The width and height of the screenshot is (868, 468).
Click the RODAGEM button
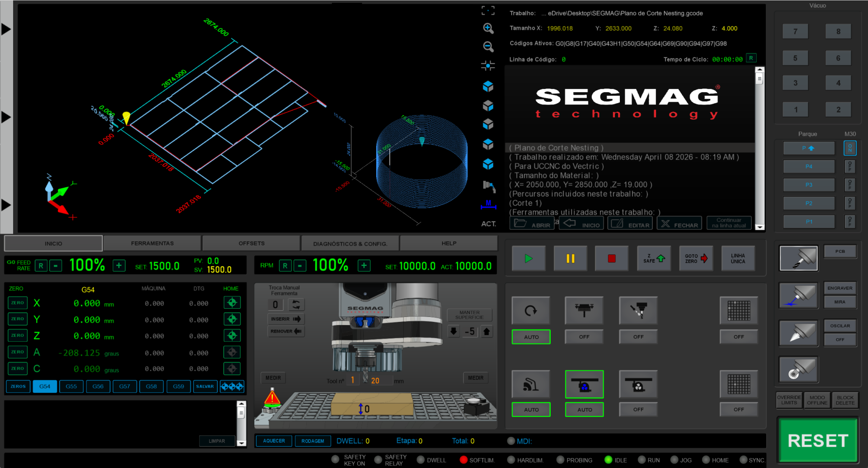(x=313, y=441)
